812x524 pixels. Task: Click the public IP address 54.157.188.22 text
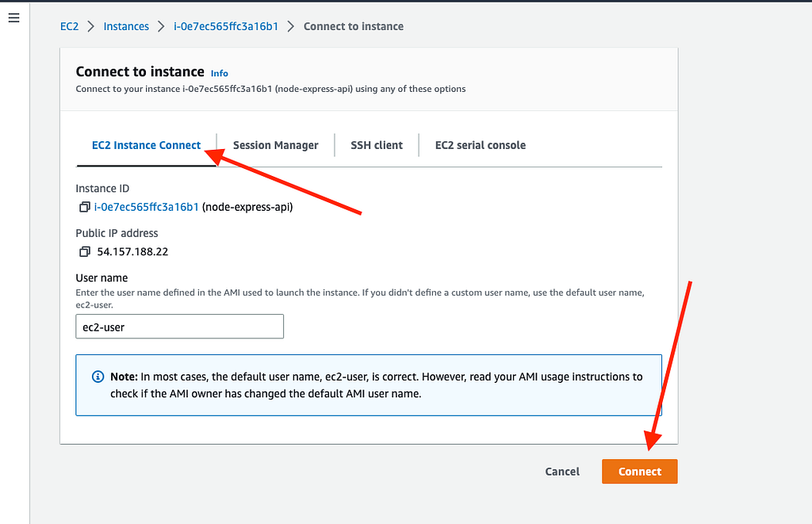(x=132, y=252)
